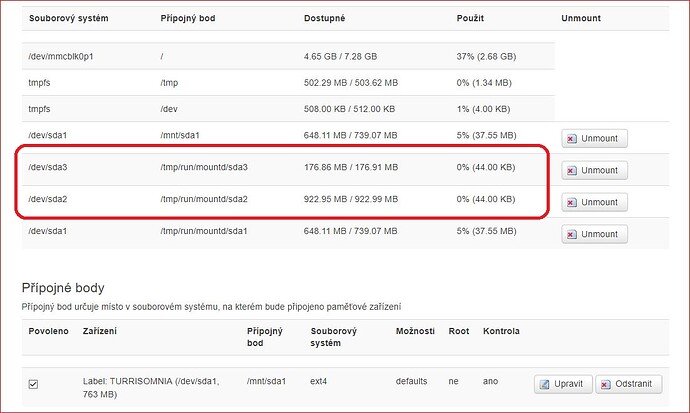Click the 508.00 KB / 512.00 KB value
The height and width of the screenshot is (413, 690).
coord(349,109)
